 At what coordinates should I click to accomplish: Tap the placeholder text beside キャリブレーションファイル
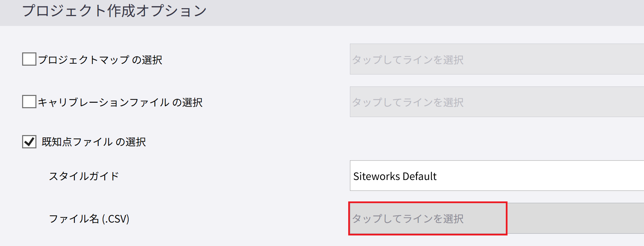click(408, 102)
